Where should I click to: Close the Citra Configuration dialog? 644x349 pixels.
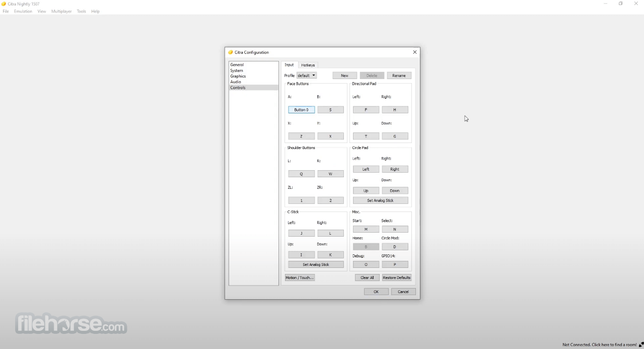tap(415, 52)
